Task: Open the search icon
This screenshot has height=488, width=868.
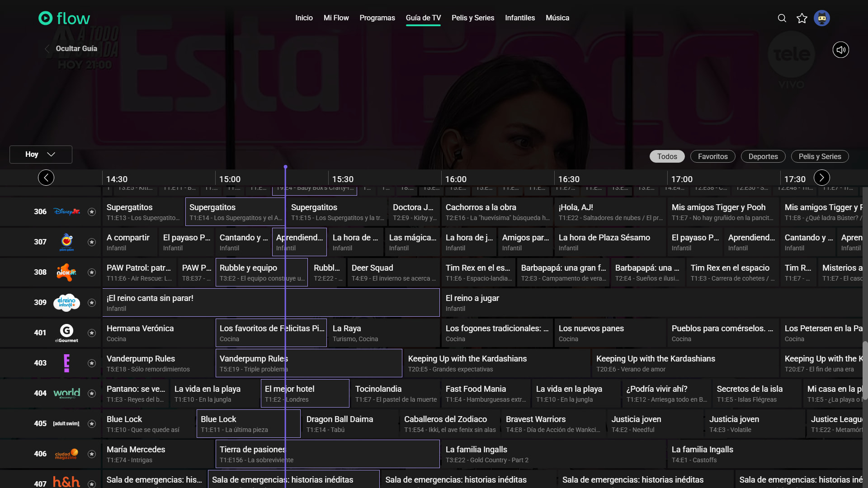Action: pos(782,18)
